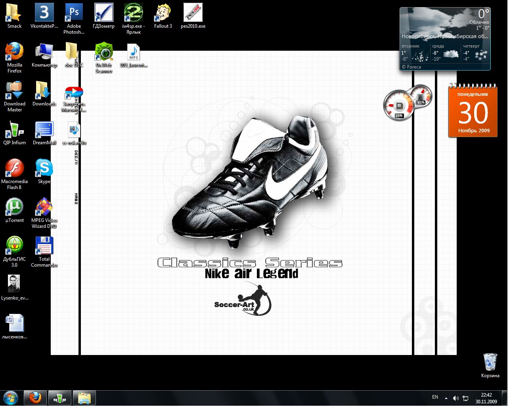Image resolution: width=511 pixels, height=420 pixels.
Task: Click the среда forecast in weather gadget
Action: (x=446, y=52)
